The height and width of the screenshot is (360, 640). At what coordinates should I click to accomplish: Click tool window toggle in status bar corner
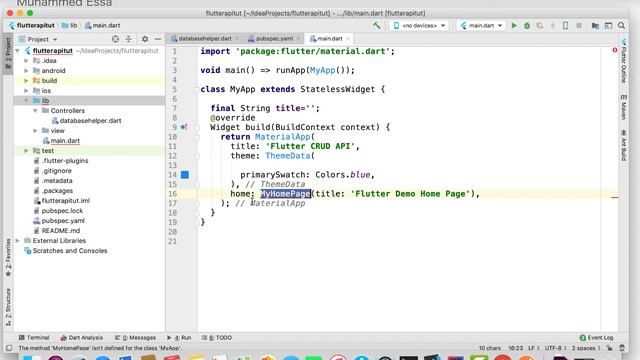(9, 348)
